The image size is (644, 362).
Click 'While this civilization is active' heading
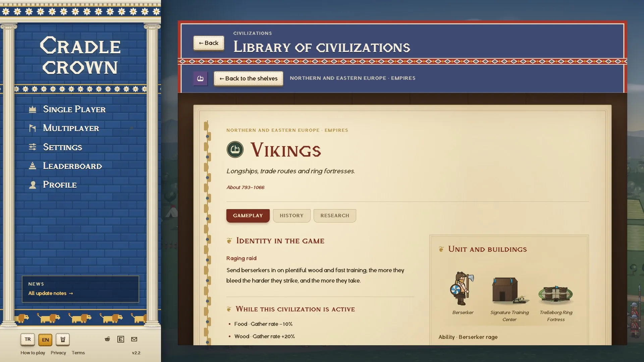point(295,309)
